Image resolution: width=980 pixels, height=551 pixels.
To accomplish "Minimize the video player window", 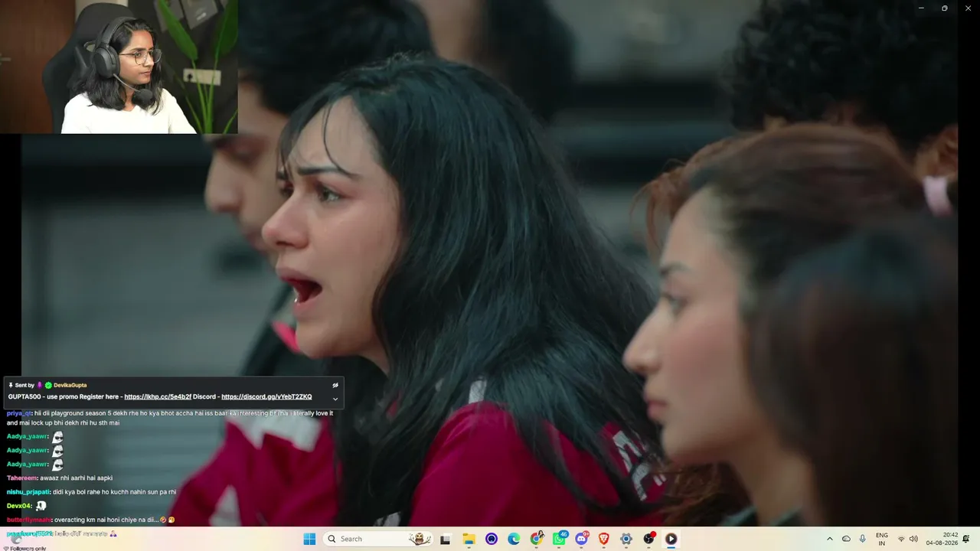I will (921, 8).
